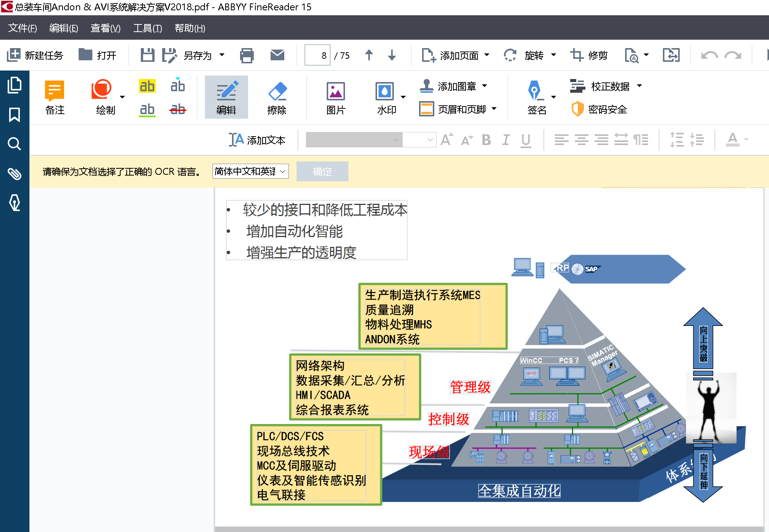Select the Eraser (擦除) tool

click(277, 97)
